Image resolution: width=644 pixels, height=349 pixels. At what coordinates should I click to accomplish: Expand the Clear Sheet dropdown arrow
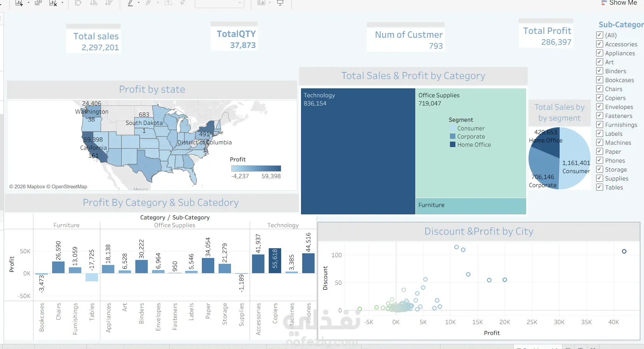(62, 3)
